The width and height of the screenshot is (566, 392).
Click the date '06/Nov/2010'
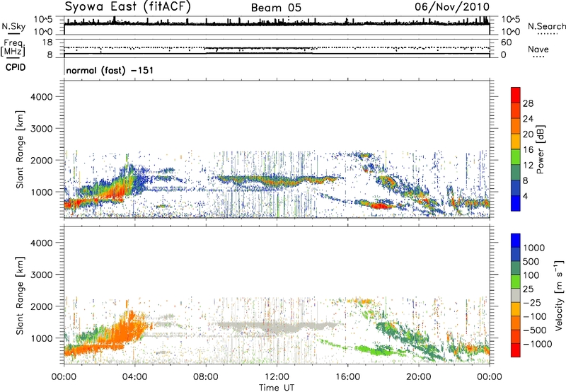(x=452, y=7)
